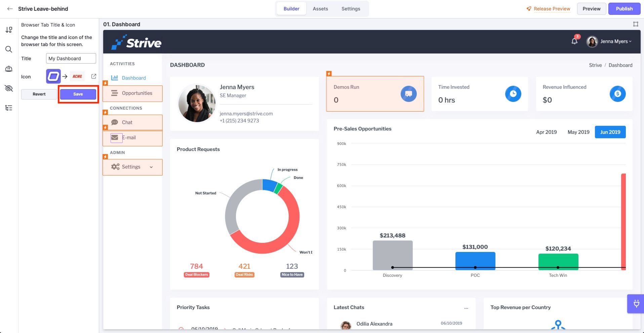Screen dimensions: 644x333
Task: Switch to the Assets tab
Action: [x=320, y=9]
